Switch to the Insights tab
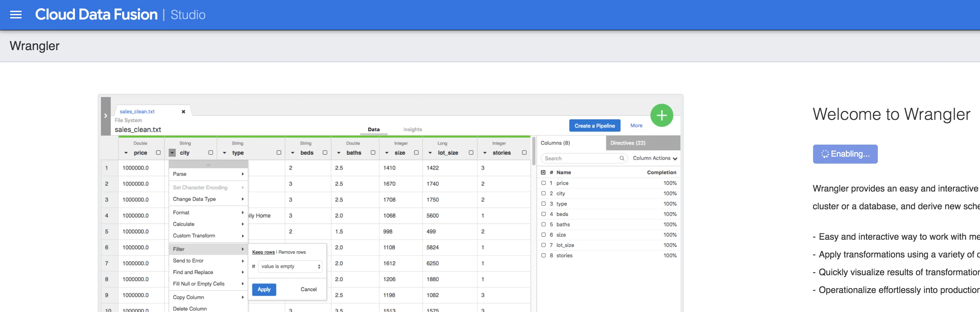 pyautogui.click(x=412, y=130)
